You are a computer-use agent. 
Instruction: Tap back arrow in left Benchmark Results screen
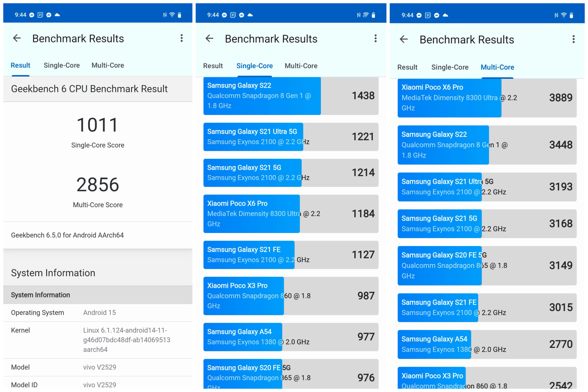(x=17, y=38)
